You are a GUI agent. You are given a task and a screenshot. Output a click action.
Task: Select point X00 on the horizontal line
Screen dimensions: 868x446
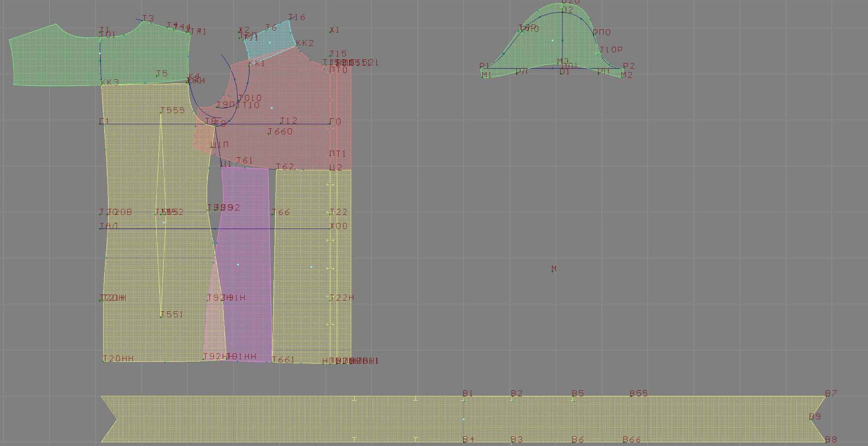tap(331, 228)
